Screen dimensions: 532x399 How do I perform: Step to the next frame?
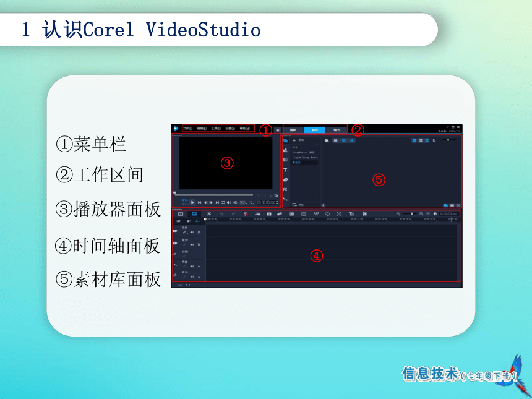211,202
